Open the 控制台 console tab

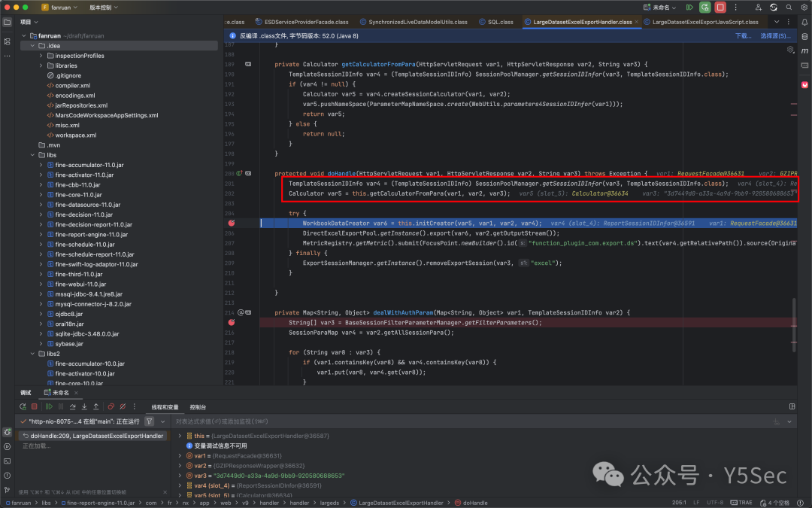198,407
